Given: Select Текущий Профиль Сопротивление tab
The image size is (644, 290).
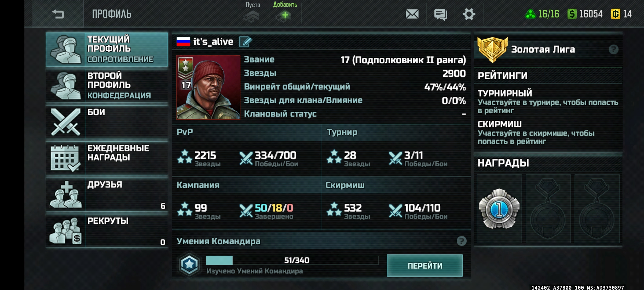Looking at the screenshot, I should pos(107,49).
